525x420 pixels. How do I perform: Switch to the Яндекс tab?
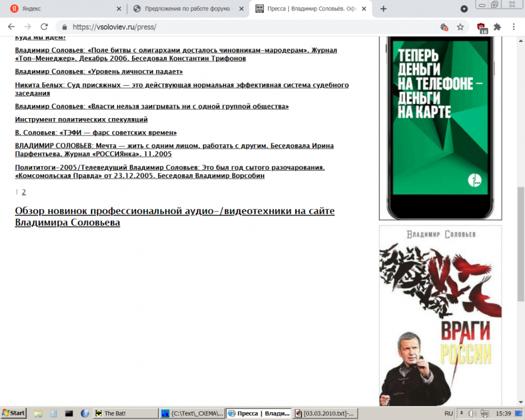pyautogui.click(x=62, y=9)
